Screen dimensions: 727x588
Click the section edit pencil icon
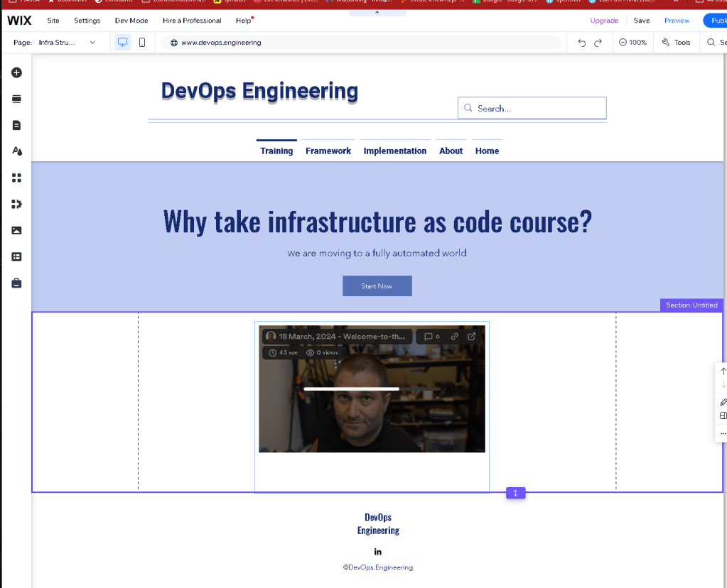point(723,402)
